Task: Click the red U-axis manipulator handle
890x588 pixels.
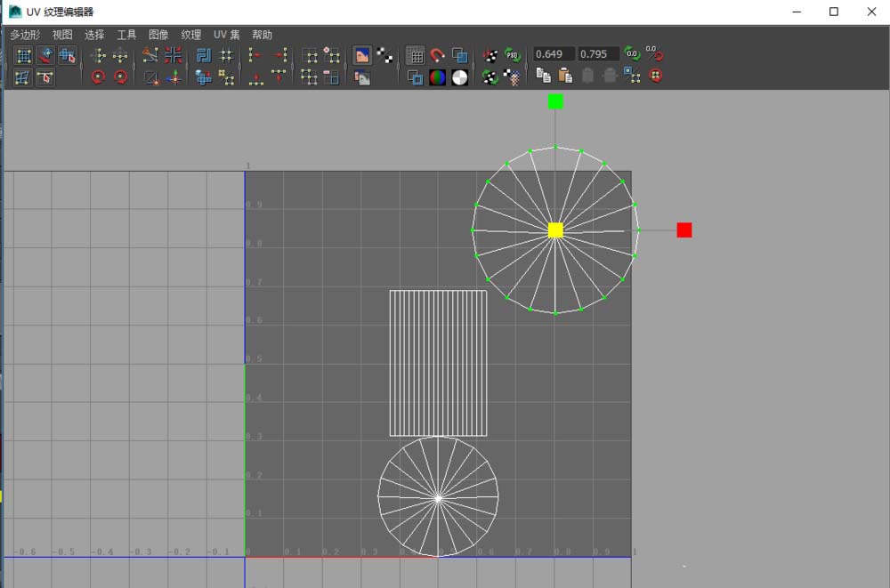Action: tap(684, 230)
